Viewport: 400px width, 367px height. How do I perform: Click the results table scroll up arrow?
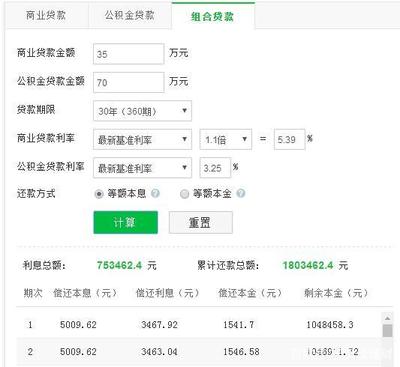pos(387,318)
